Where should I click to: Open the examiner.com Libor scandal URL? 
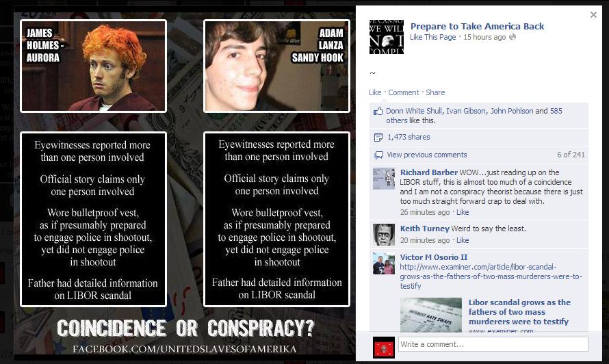click(491, 276)
